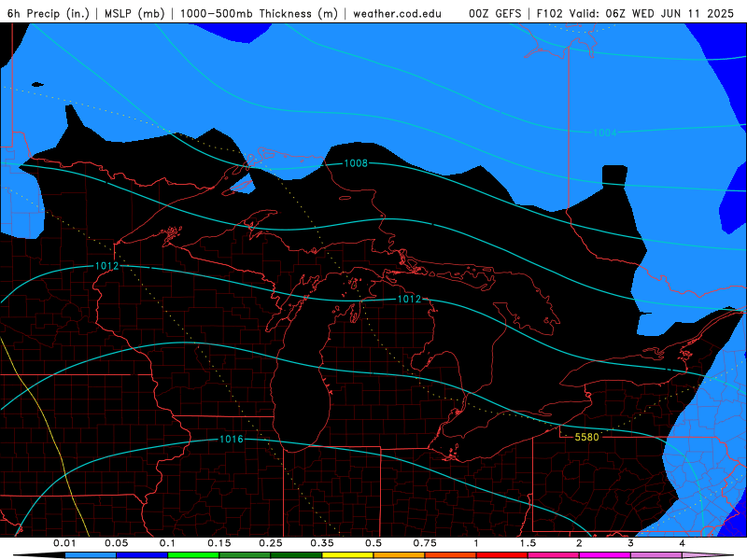Click the 'F102' forecast hour text

tap(549, 13)
